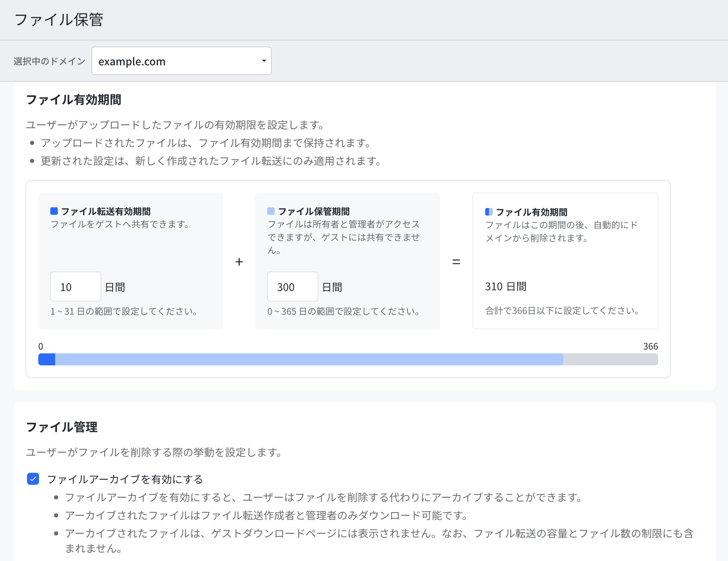Click the ファイル有効期間 section heading
Image resolution: width=728 pixels, height=561 pixels.
point(74,100)
